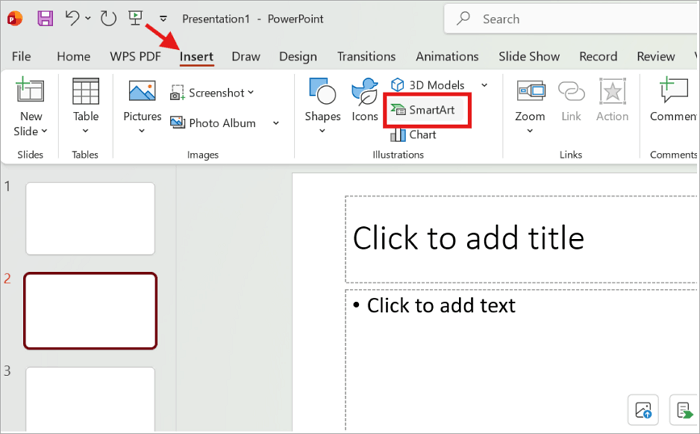Click the SmartArt placeholder icon in slide
The width and height of the screenshot is (700, 434).
click(684, 409)
